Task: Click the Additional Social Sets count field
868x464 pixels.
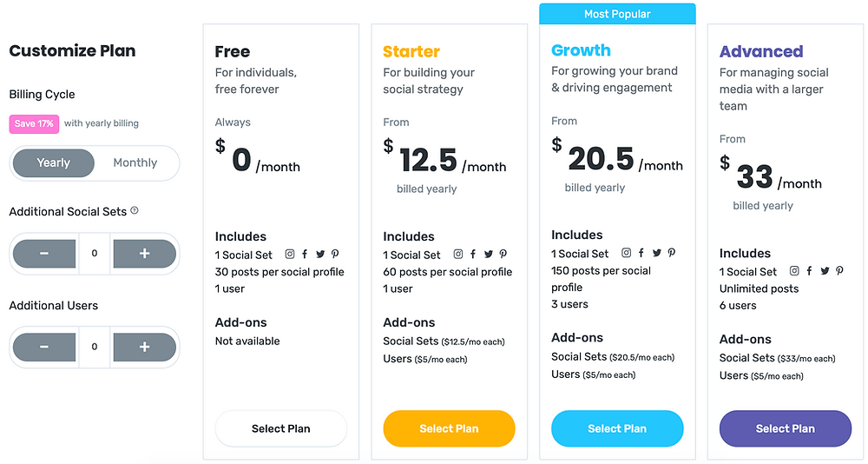Action: click(x=95, y=254)
